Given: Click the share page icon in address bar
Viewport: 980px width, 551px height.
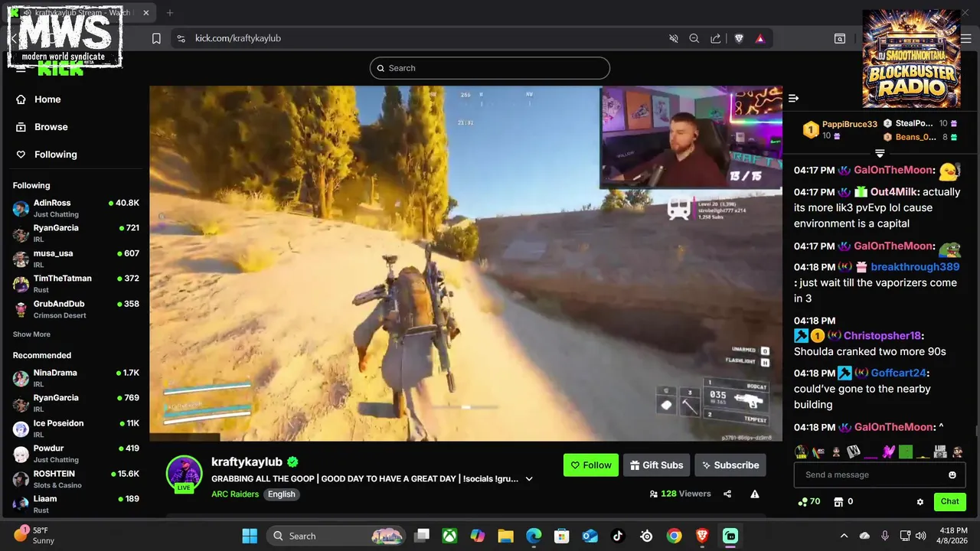Looking at the screenshot, I should (716, 38).
